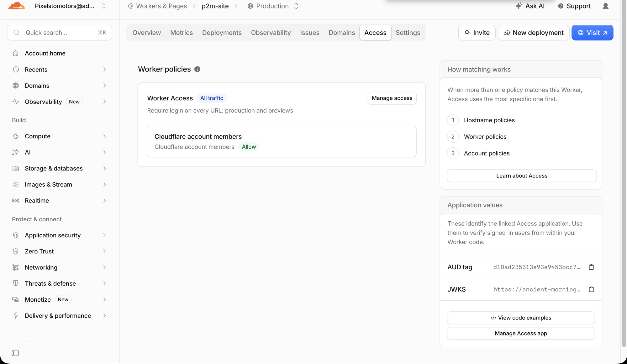Open the account switcher dropdown
The height and width of the screenshot is (364, 627).
click(104, 6)
